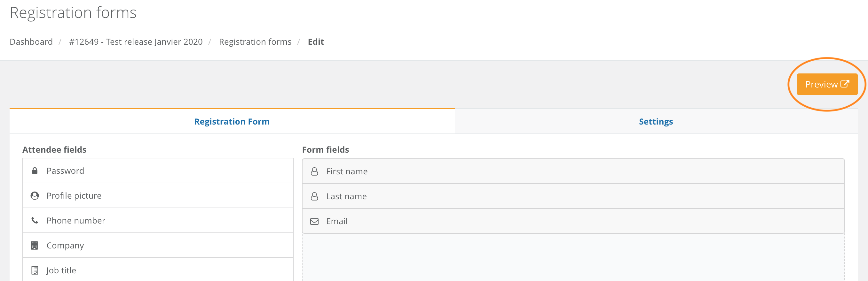The height and width of the screenshot is (281, 868).
Task: Select the Email form field row
Action: point(573,221)
